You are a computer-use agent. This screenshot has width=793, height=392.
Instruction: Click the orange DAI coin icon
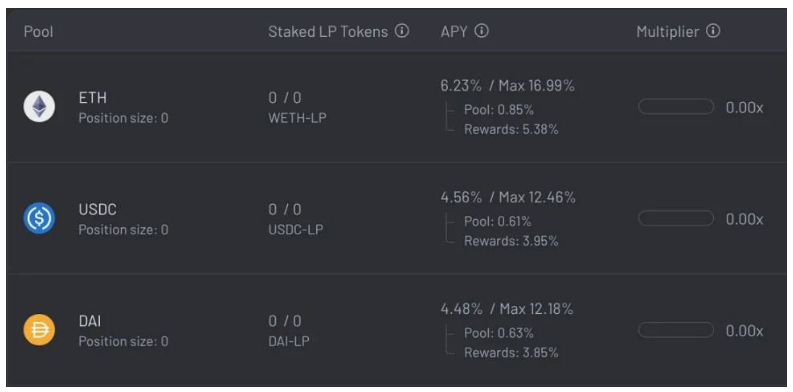click(39, 330)
